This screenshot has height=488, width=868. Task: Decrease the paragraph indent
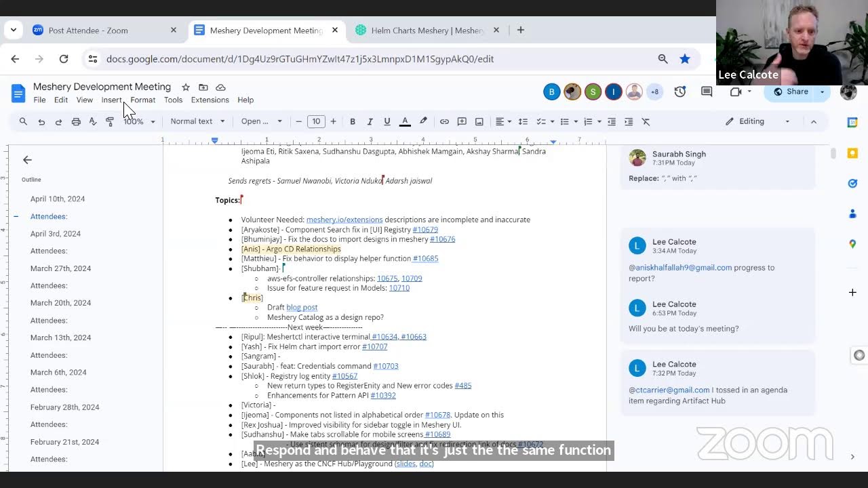click(x=612, y=121)
